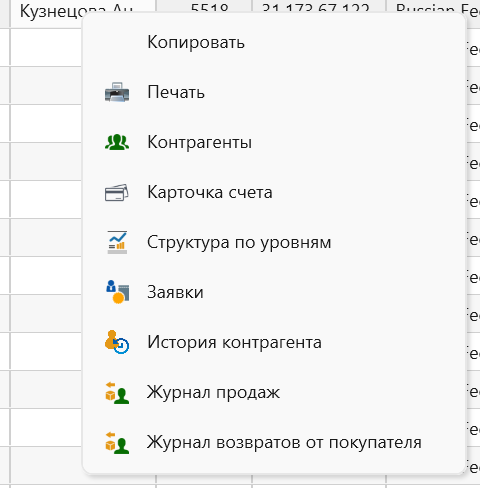The image size is (480, 488).
Task: Click the credit card icon for Карточка счета
Action: 117,193
